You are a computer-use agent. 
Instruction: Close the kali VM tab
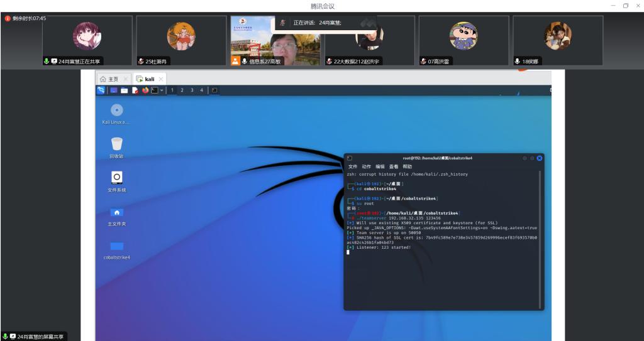pyautogui.click(x=160, y=79)
